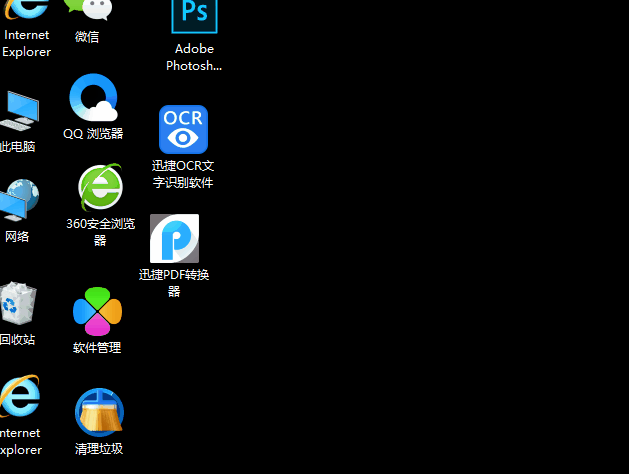The height and width of the screenshot is (474, 629).
Task: Select the QQ 浏览器 cloud icon
Action: (93, 99)
